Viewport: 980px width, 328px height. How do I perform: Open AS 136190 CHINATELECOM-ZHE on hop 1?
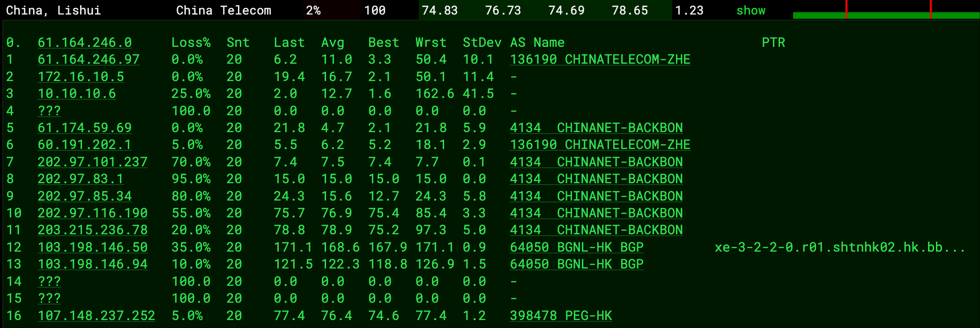point(600,60)
